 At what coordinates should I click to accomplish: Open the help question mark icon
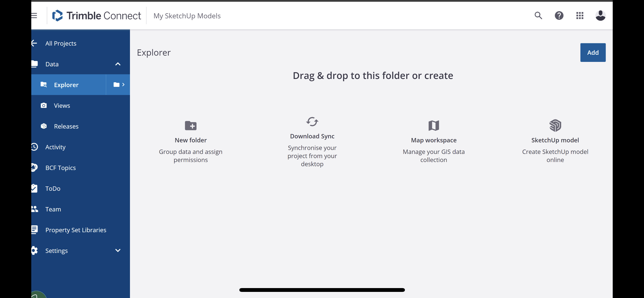pos(559,16)
